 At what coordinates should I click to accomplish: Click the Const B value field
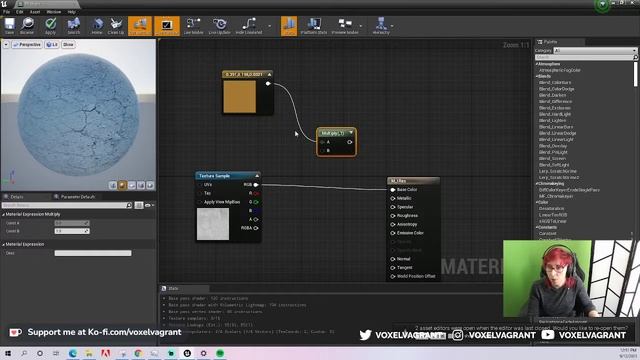pyautogui.click(x=72, y=231)
